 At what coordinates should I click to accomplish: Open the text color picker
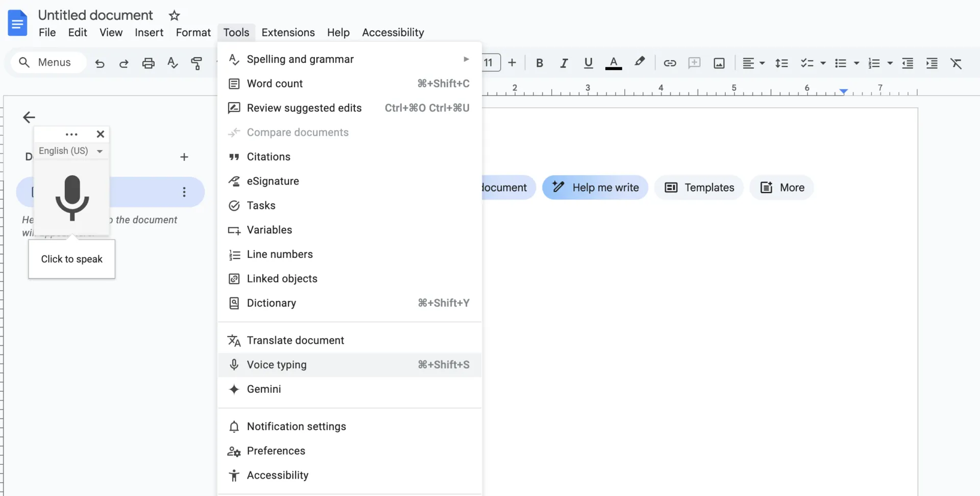coord(614,63)
